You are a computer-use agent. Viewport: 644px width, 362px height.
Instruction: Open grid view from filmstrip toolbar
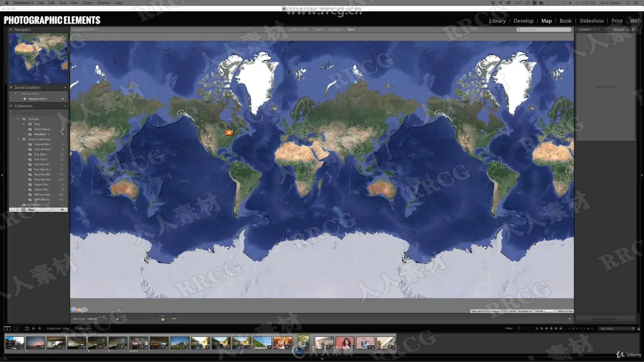coord(27,328)
